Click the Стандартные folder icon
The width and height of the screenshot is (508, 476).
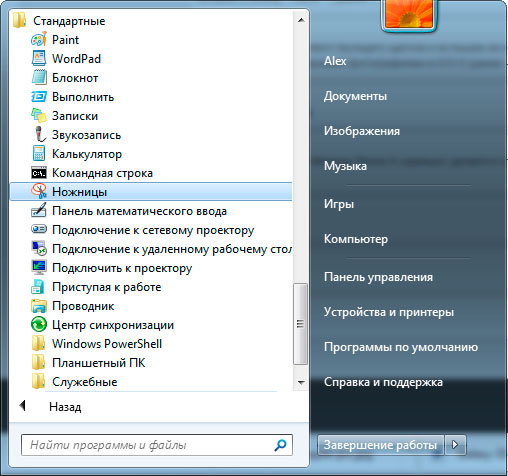point(19,20)
